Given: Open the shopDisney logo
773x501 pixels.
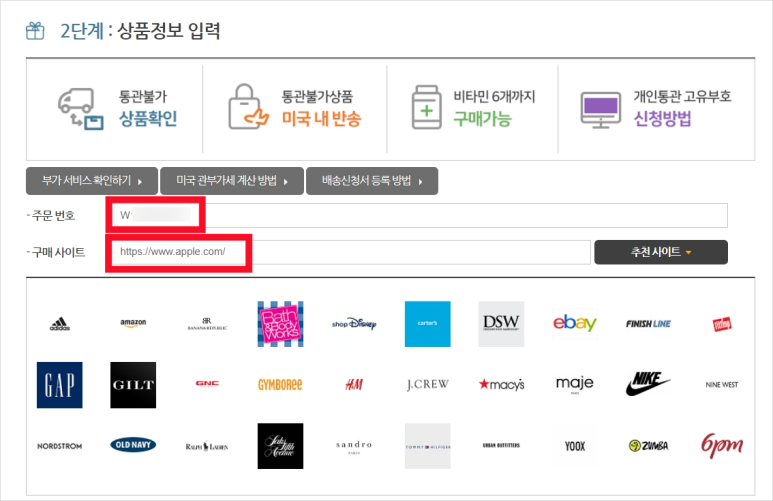Looking at the screenshot, I should pos(354,324).
